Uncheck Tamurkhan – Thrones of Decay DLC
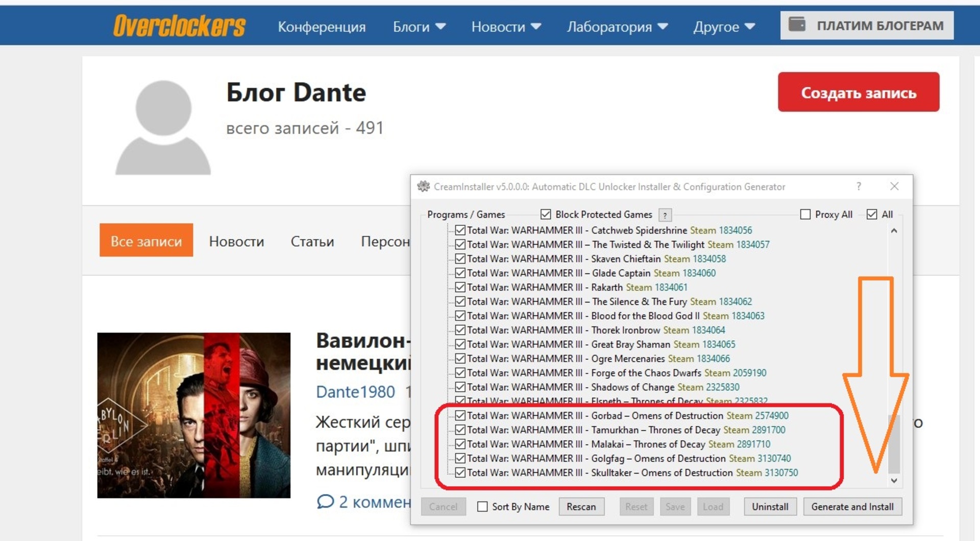The image size is (980, 541). point(460,430)
